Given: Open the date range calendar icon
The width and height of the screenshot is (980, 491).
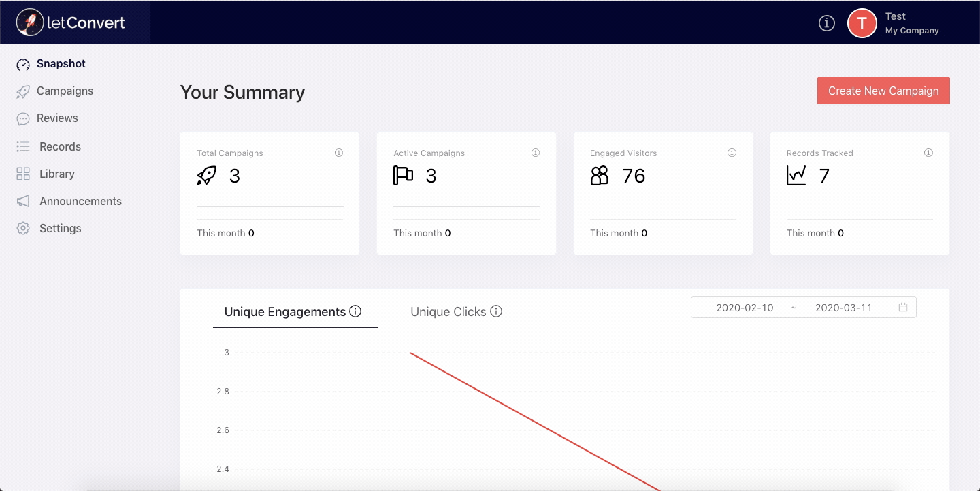Looking at the screenshot, I should (x=903, y=307).
